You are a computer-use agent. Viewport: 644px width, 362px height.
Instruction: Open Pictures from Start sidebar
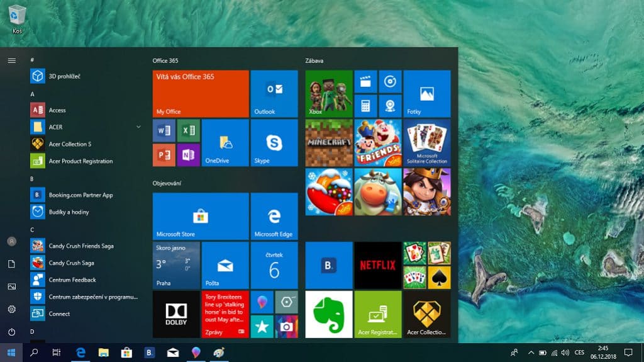click(x=11, y=286)
